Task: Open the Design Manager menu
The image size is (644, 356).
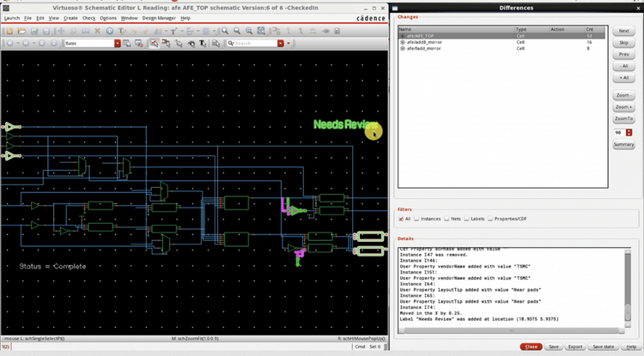Action: pos(158,17)
